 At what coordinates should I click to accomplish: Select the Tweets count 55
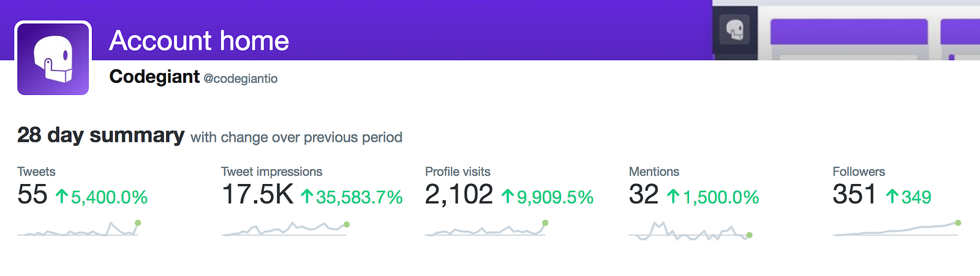(32, 194)
